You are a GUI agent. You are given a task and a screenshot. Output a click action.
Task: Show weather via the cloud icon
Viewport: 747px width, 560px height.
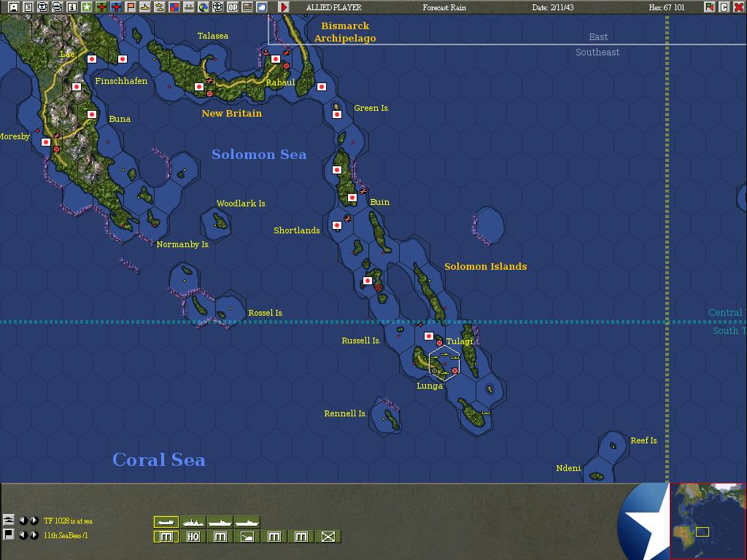(x=262, y=7)
